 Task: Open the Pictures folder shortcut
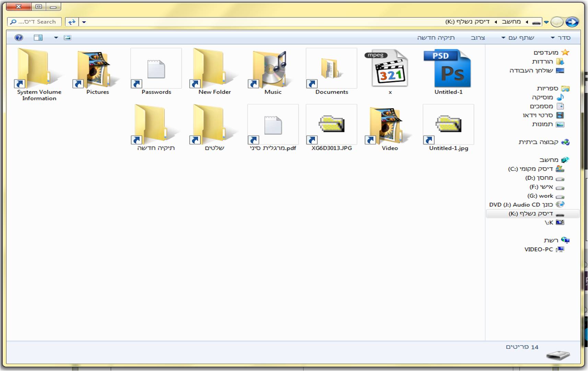[x=97, y=72]
